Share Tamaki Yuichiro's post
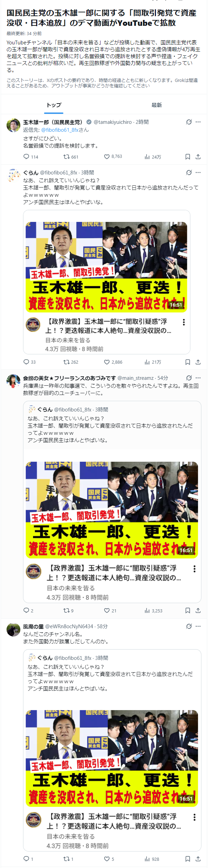Image resolution: width=210 pixels, height=868 pixels. pos(198,157)
